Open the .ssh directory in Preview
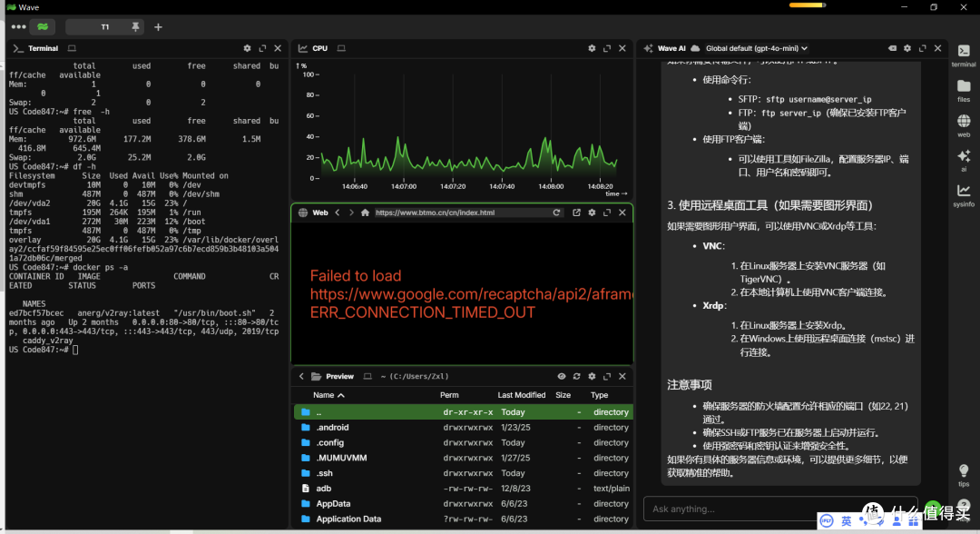The image size is (980, 534). (x=325, y=473)
